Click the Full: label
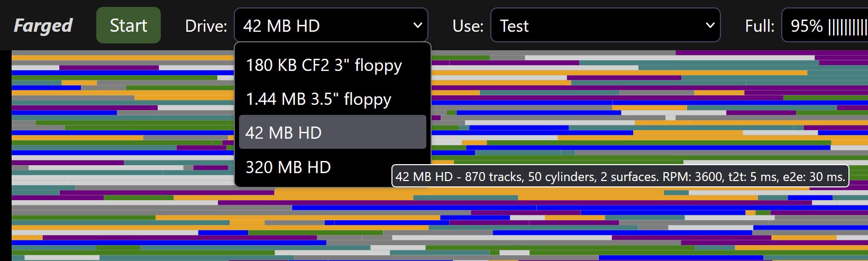Screen dimensions: 868x261 click(760, 26)
